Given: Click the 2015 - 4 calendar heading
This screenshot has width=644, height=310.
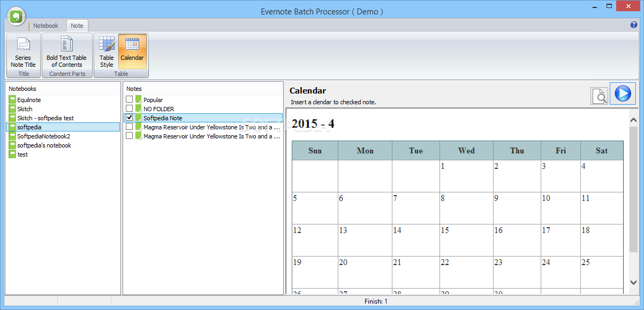Looking at the screenshot, I should coord(313,124).
